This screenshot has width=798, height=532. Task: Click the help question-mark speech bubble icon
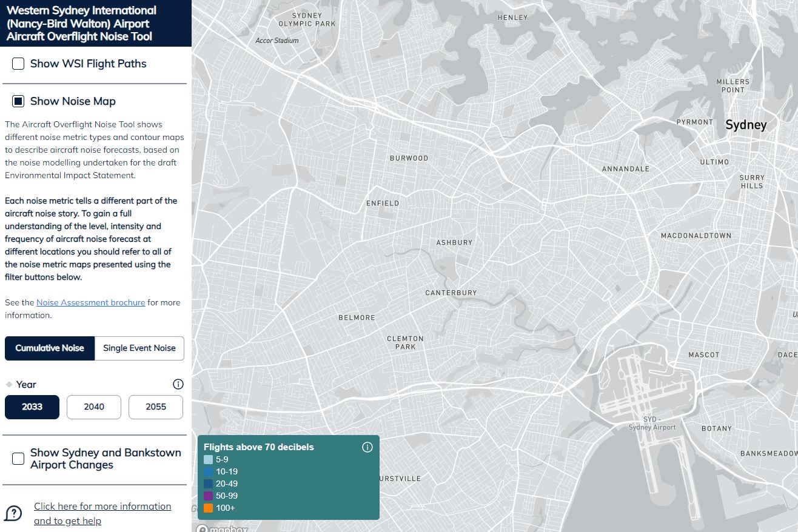13,514
